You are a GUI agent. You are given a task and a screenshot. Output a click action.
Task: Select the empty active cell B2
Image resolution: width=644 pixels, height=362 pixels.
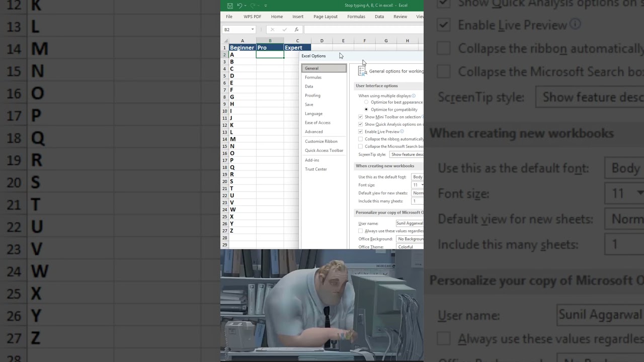point(270,55)
